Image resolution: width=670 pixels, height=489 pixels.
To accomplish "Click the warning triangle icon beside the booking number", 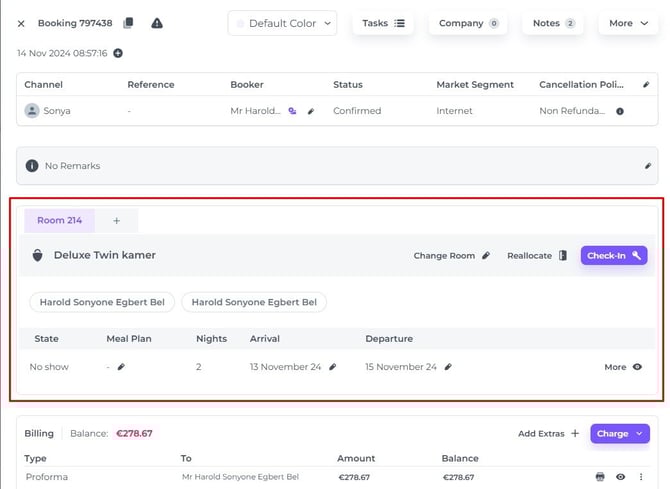I will 157,23.
